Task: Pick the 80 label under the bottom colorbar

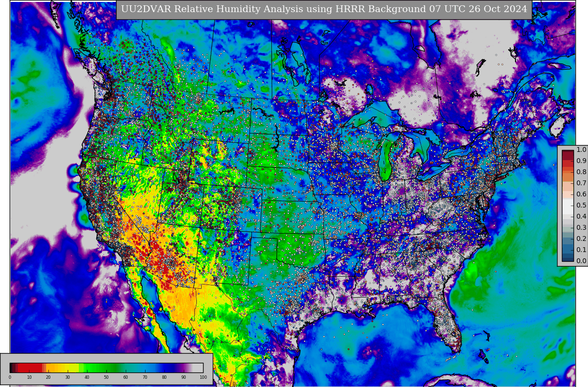Action: (164, 377)
